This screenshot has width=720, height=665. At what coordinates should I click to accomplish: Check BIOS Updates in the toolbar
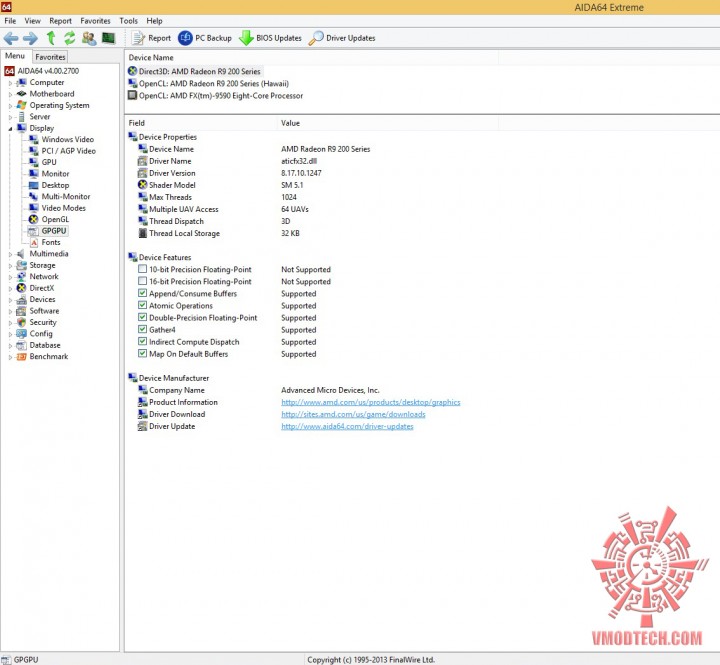[270, 38]
